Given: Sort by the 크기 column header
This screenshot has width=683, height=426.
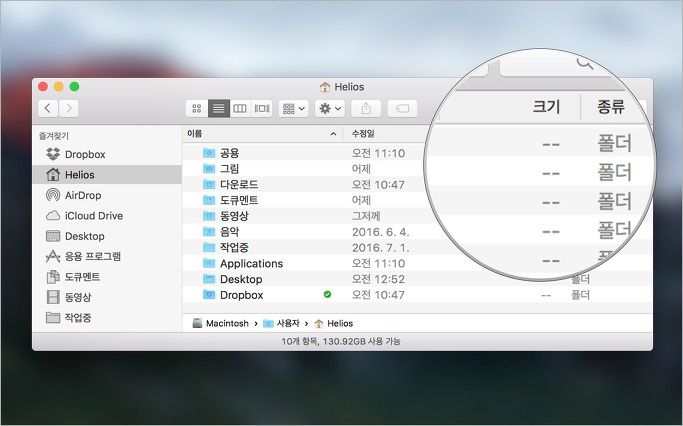Looking at the screenshot, I should (x=546, y=106).
